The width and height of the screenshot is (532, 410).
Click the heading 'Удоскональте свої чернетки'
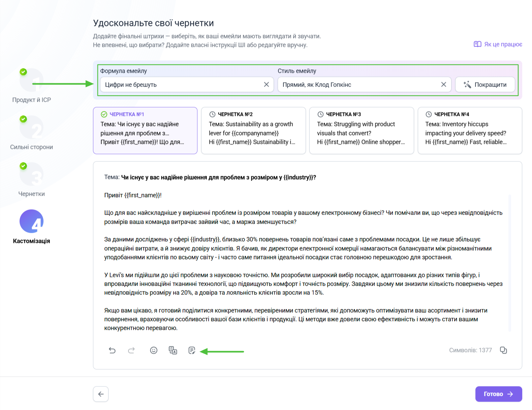click(153, 23)
